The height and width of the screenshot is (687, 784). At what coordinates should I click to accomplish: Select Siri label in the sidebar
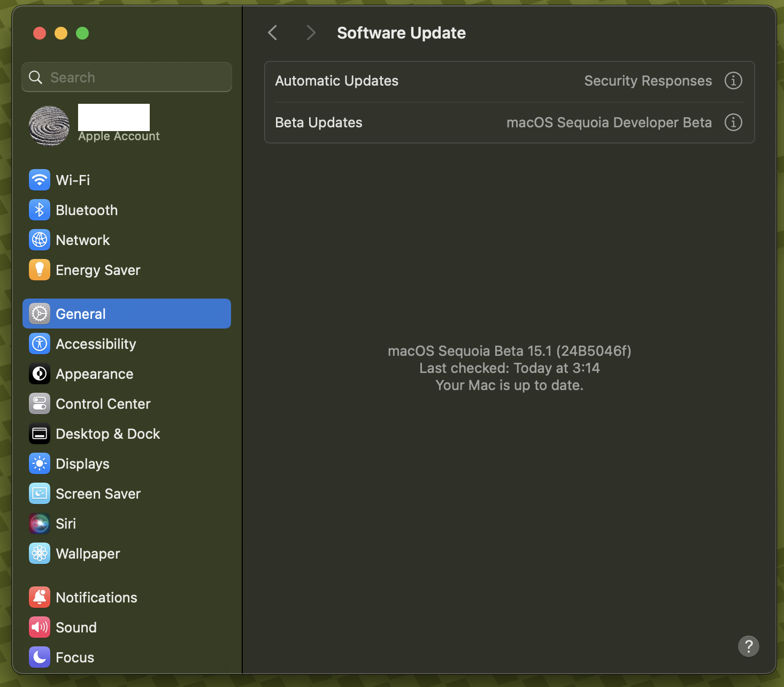(66, 524)
